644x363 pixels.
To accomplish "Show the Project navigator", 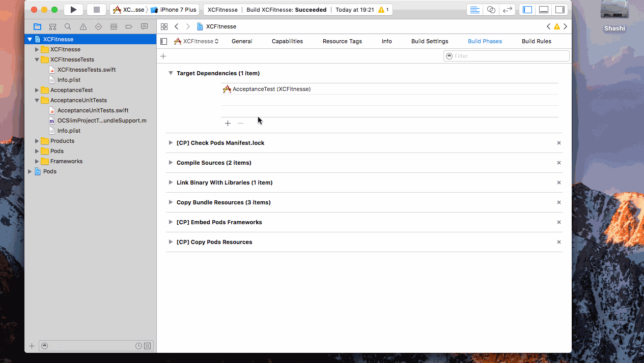I will (x=37, y=26).
